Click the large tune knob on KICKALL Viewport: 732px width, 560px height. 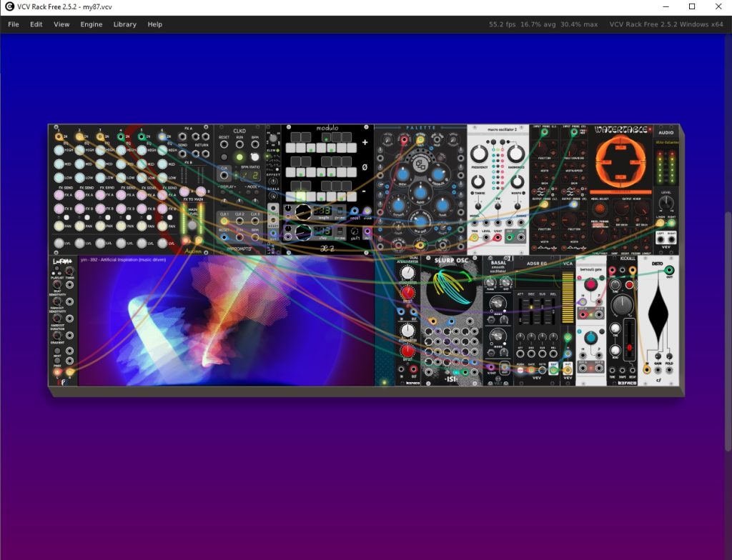(x=623, y=305)
